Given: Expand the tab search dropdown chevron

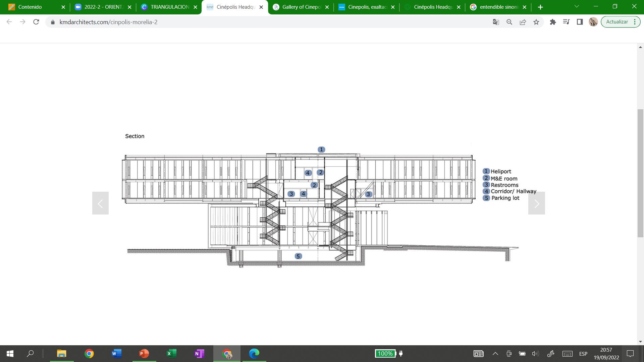Looking at the screenshot, I should [577, 7].
